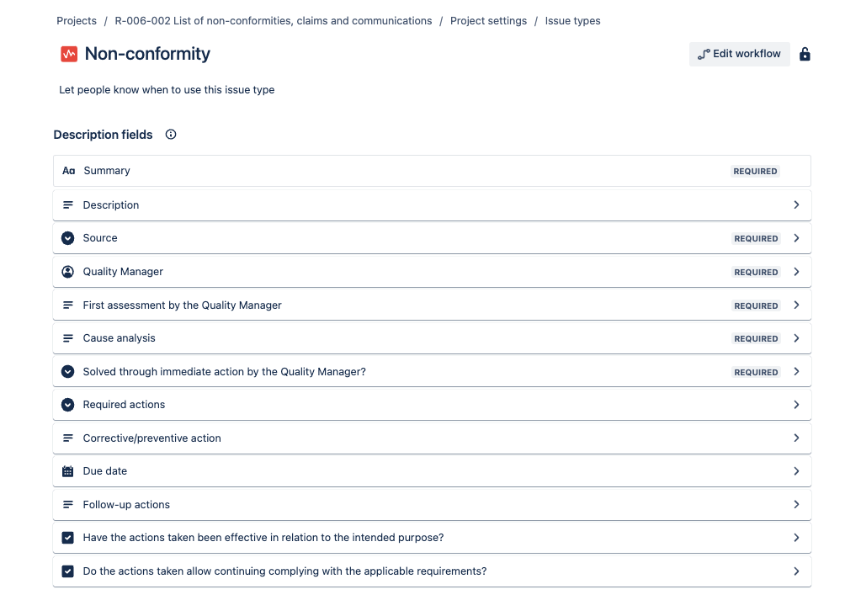Click the Summary text field icon
Viewport: 861px width, 616px height.
coord(68,171)
